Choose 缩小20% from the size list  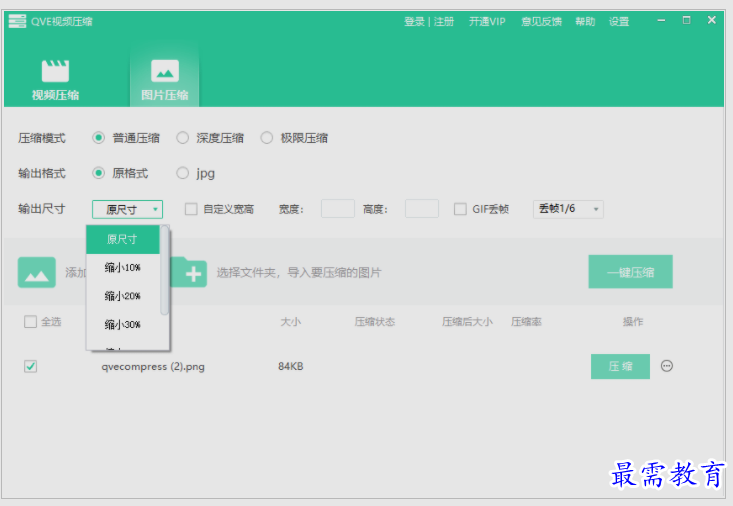[123, 296]
